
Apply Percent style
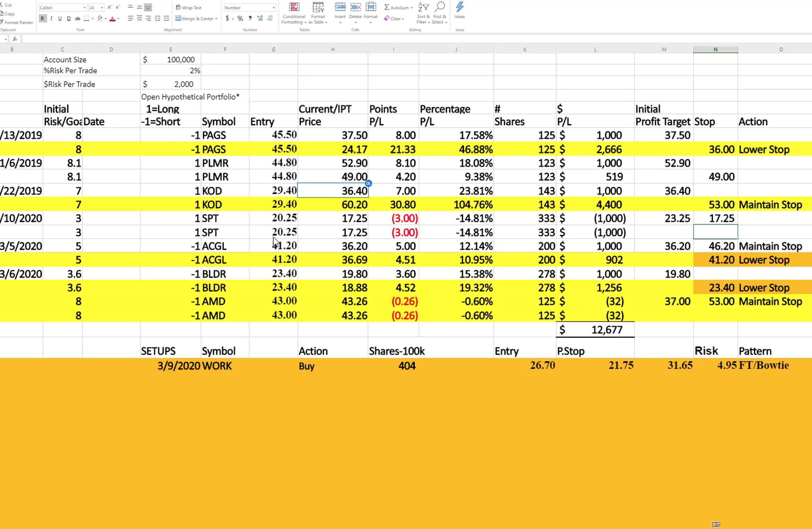(240, 18)
